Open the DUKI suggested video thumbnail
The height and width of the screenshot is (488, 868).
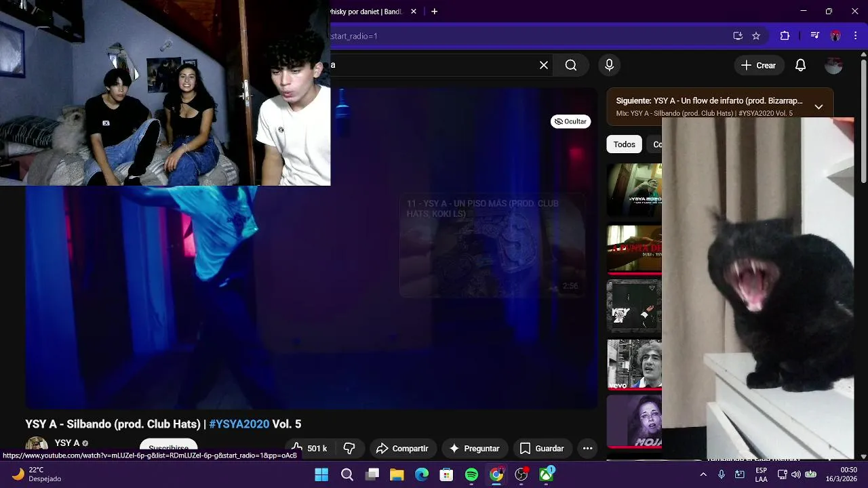click(x=634, y=249)
